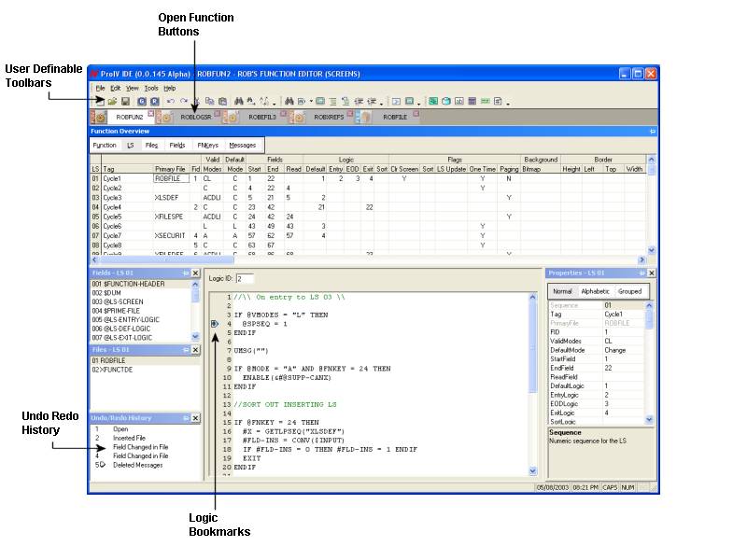Viewport: 747px width, 560px height.
Task: Select 'Deleted Messages' in Undo/Redo History
Action: click(x=137, y=465)
